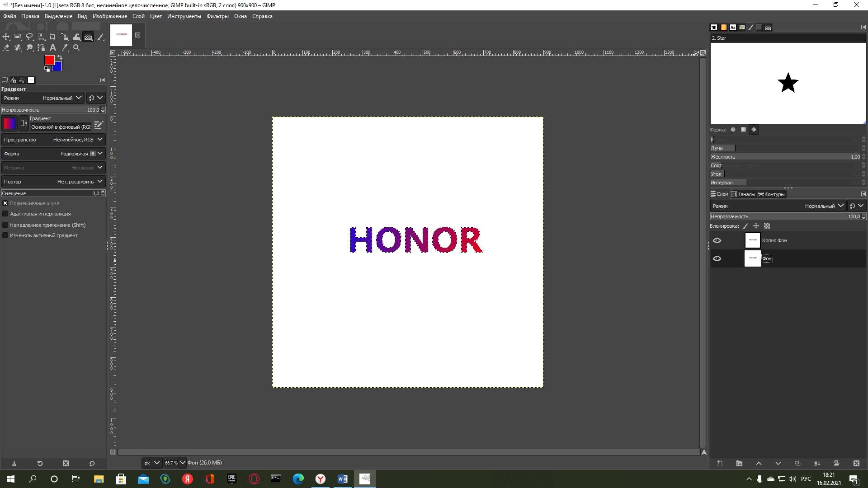
Task: Toggle the gradient reverse button
Action: pyautogui.click(x=24, y=123)
